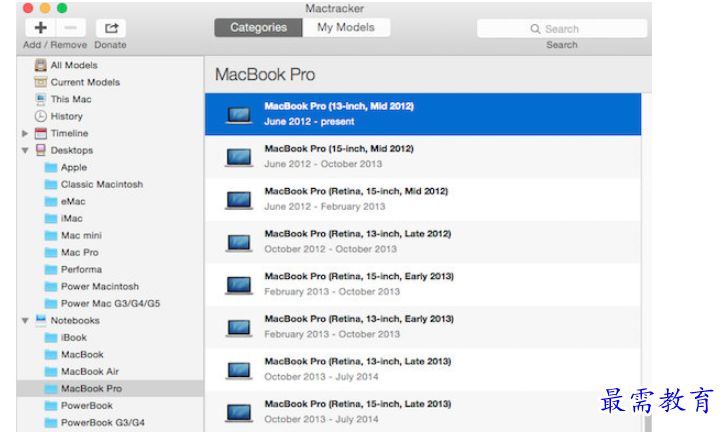Click the eMac folder icon

pos(51,201)
